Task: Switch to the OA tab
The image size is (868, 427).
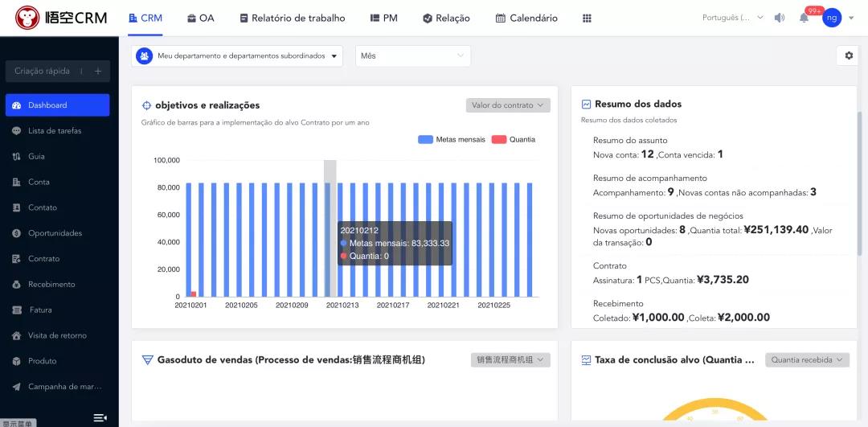Action: tap(200, 18)
